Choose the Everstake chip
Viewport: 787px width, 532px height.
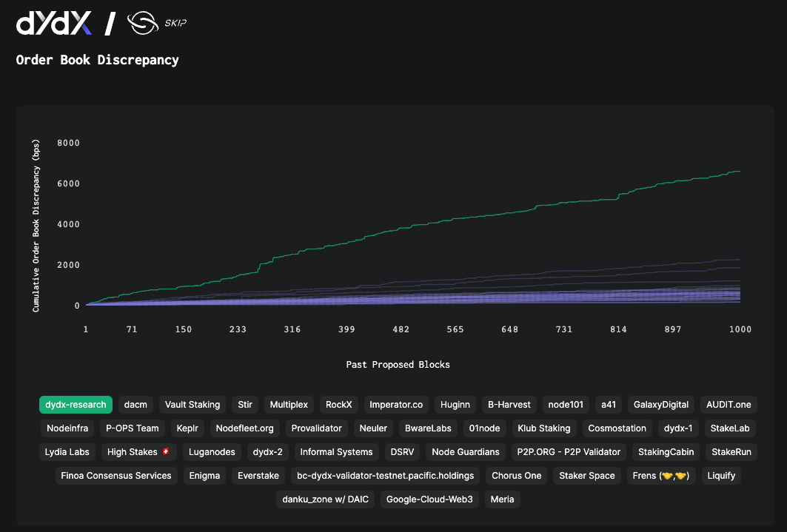click(x=258, y=475)
